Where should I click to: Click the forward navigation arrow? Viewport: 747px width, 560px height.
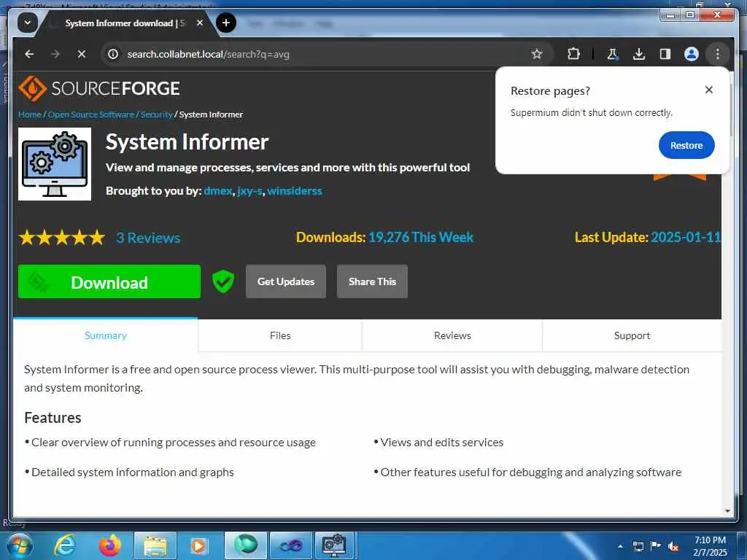coord(55,54)
